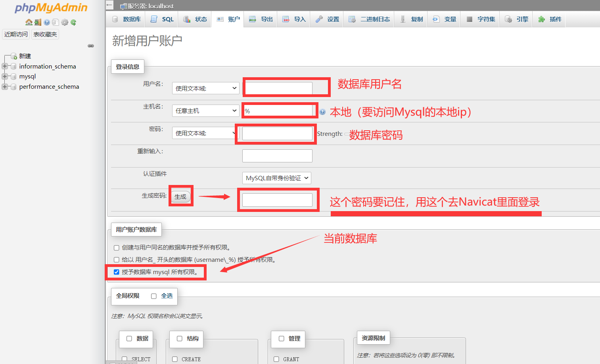This screenshot has height=364, width=600.
Task: Check 创建与用户同名的数据库并授予所有权限 option
Action: point(117,248)
